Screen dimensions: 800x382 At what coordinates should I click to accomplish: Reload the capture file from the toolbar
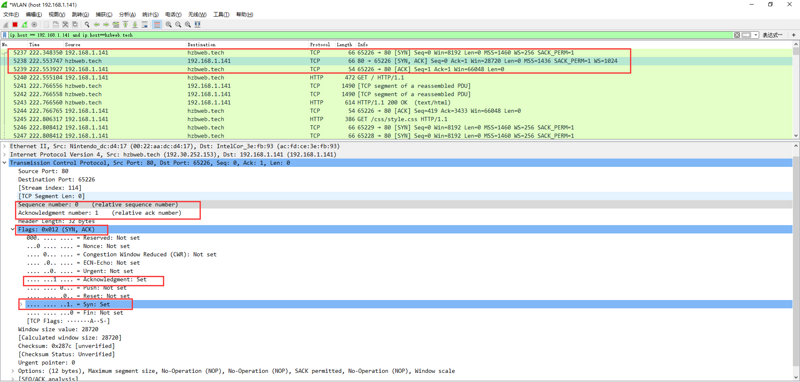click(75, 24)
